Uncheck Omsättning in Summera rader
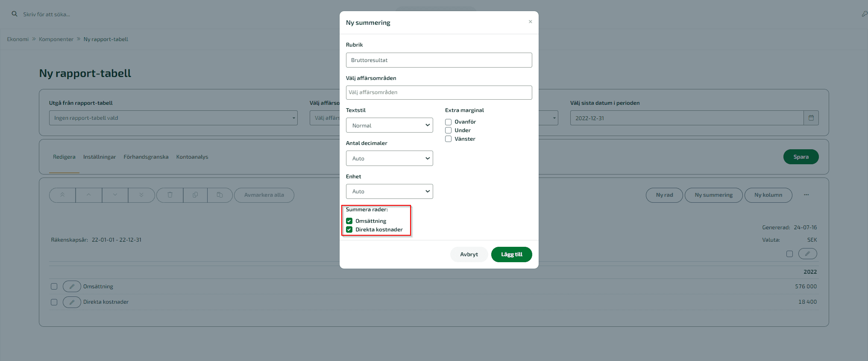Screen dimensions: 868x361 click(x=349, y=221)
